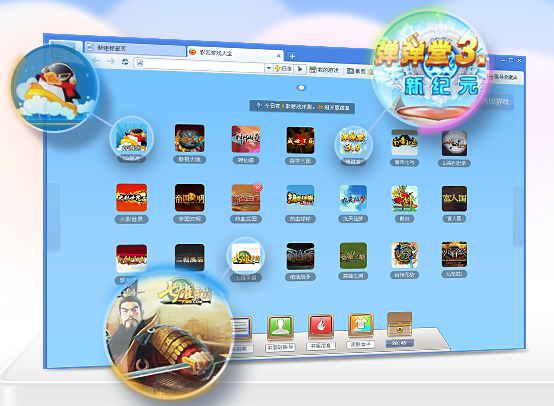This screenshot has width=554, height=406.
Task: Open the pink-red calligraphy game icon in the top row
Action: tap(246, 140)
